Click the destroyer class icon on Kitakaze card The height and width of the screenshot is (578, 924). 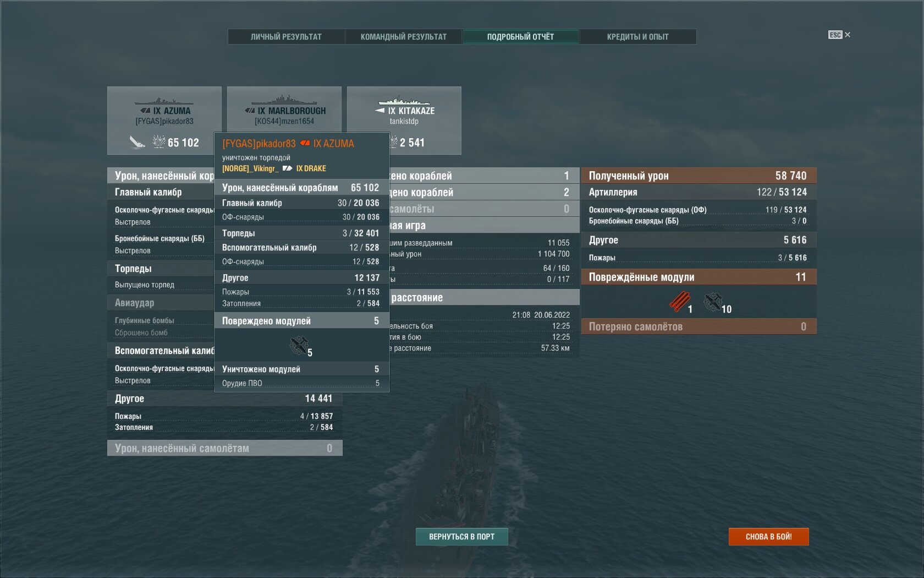380,110
